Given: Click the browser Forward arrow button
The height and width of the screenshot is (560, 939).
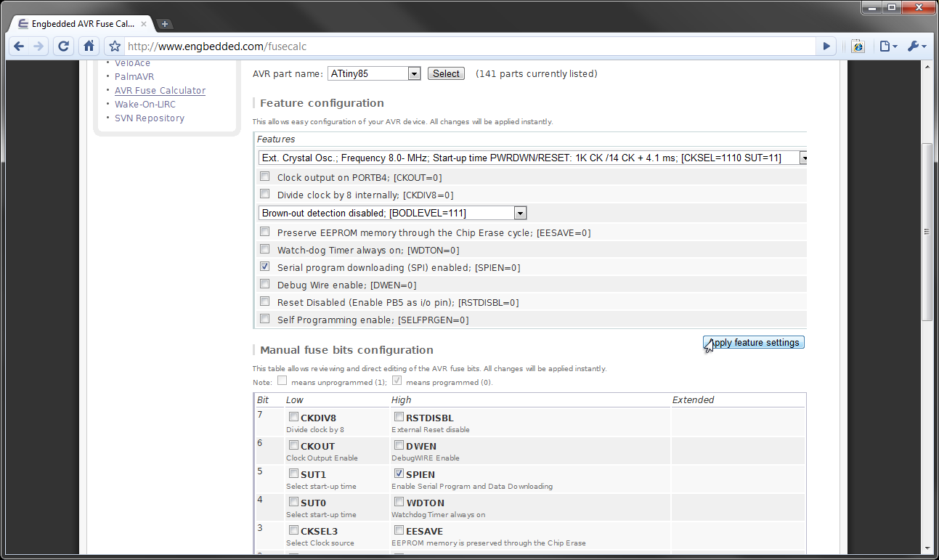Looking at the screenshot, I should (x=39, y=46).
